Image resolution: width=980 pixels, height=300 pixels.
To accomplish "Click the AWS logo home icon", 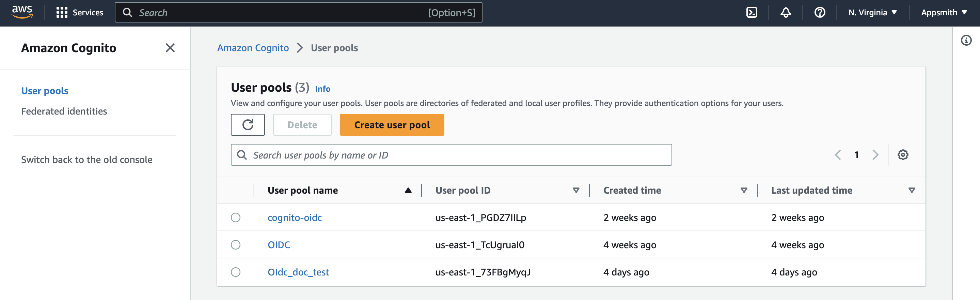I will pyautogui.click(x=22, y=12).
